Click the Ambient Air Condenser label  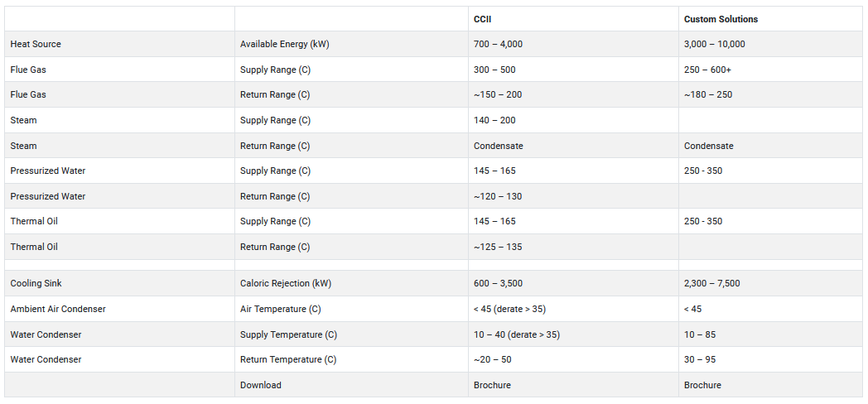tap(58, 309)
